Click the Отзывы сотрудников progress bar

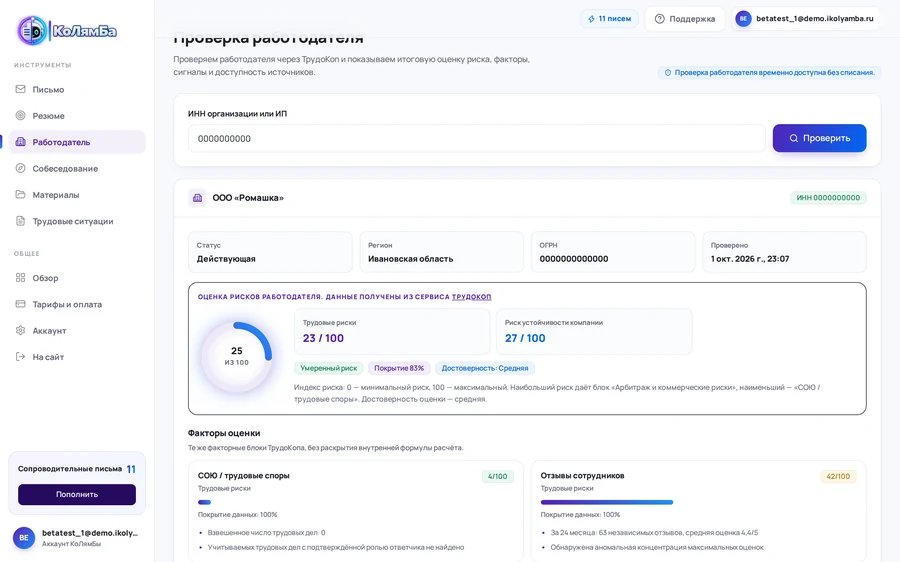pyautogui.click(x=607, y=502)
